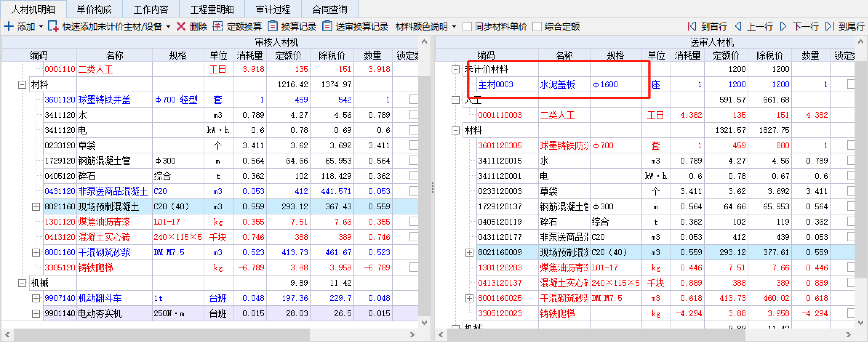This screenshot has height=342, width=868.
Task: Click the 定额换算 button label
Action: pos(244,27)
